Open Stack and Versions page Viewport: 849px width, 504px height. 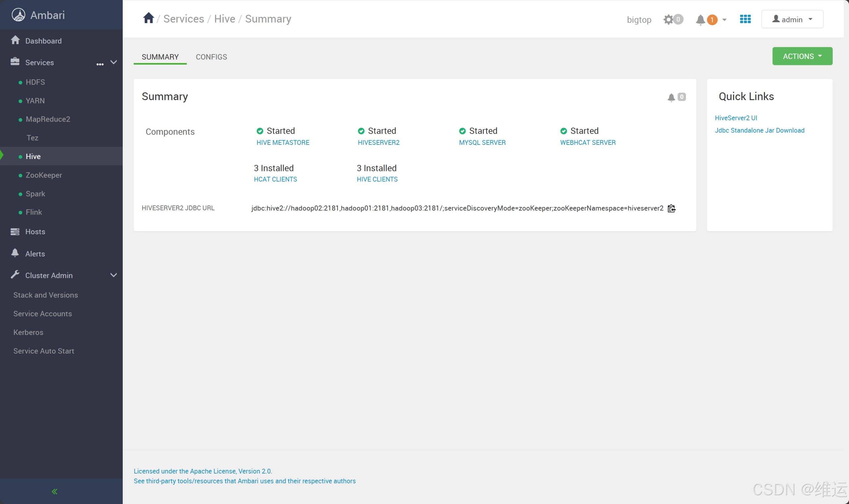tap(45, 295)
